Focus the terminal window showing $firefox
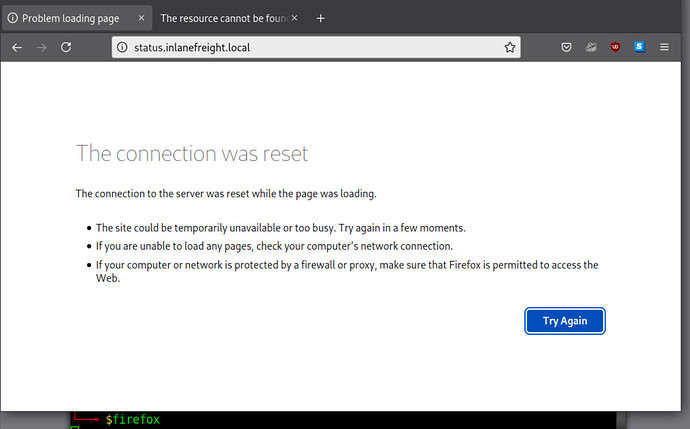 pos(300,420)
